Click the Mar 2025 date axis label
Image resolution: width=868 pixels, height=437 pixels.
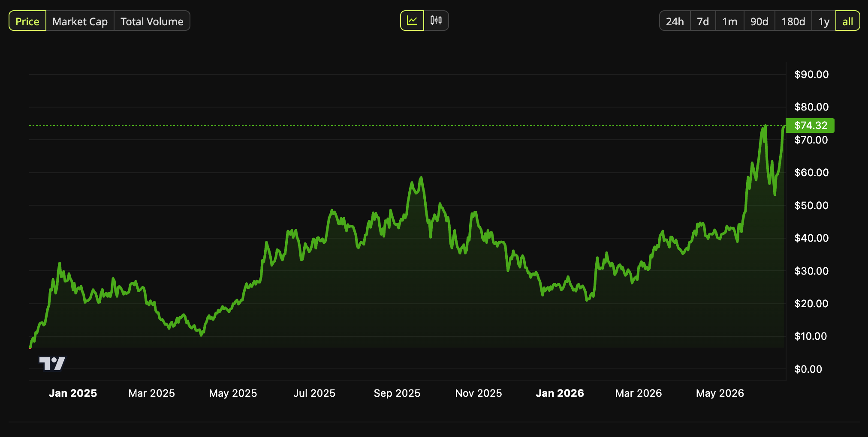pyautogui.click(x=152, y=393)
